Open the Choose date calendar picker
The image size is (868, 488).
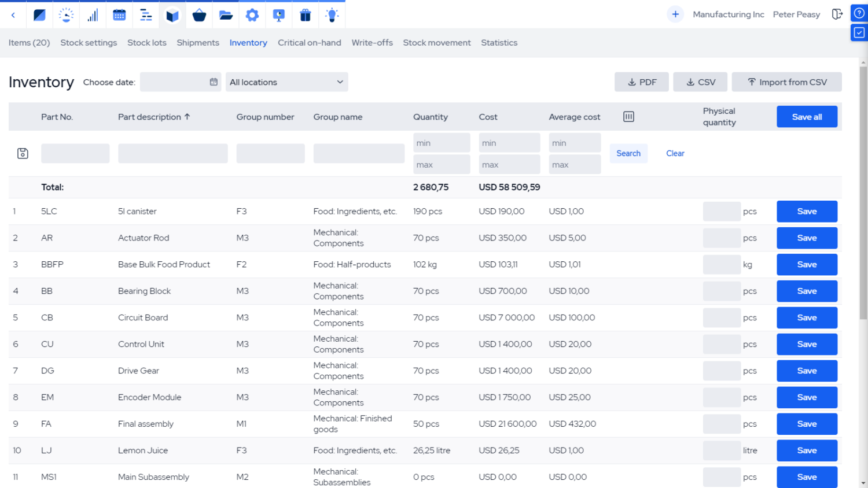(x=212, y=82)
